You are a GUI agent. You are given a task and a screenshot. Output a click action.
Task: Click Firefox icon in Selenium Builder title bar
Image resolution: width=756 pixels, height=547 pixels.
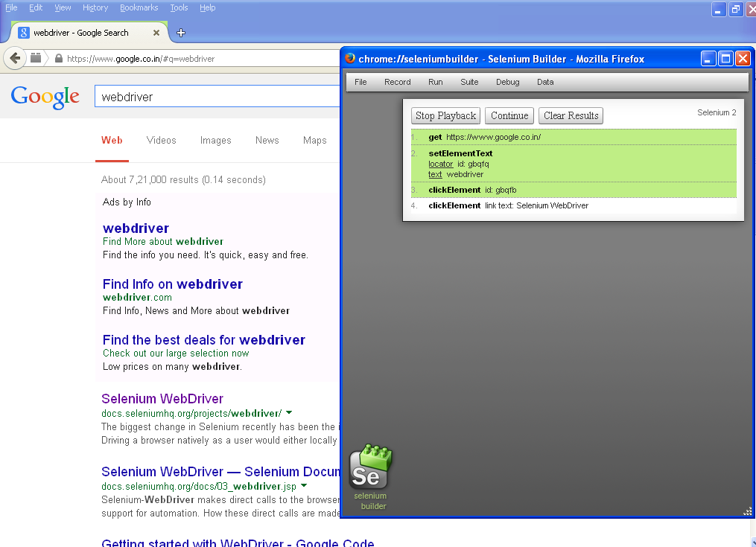[350, 58]
